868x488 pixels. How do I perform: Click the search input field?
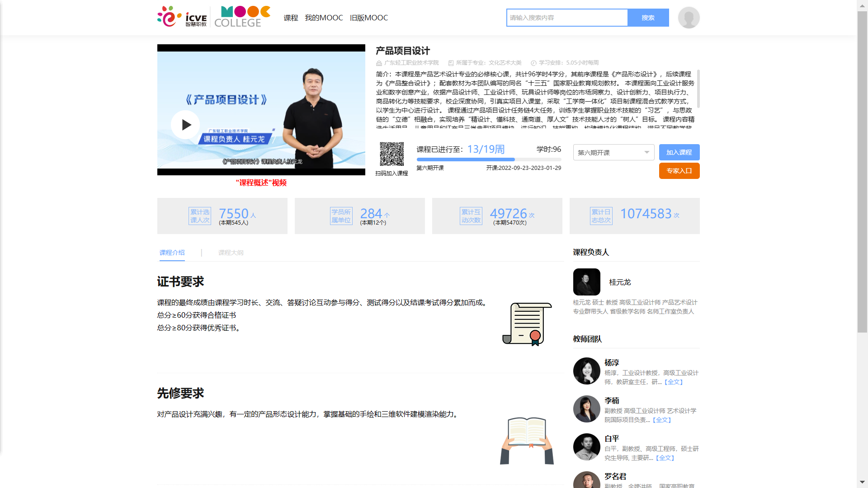point(566,18)
